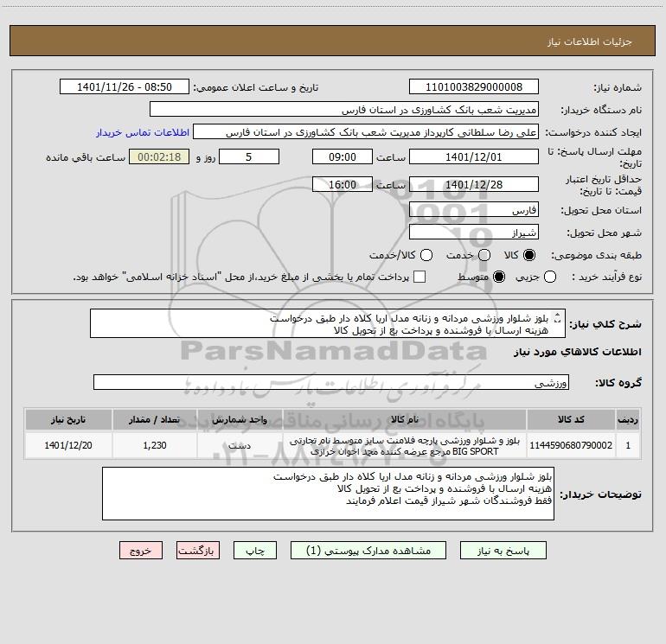Screen dimensions: 666x644
Task: Click the goods group field ورزشی
Action: click(x=331, y=382)
